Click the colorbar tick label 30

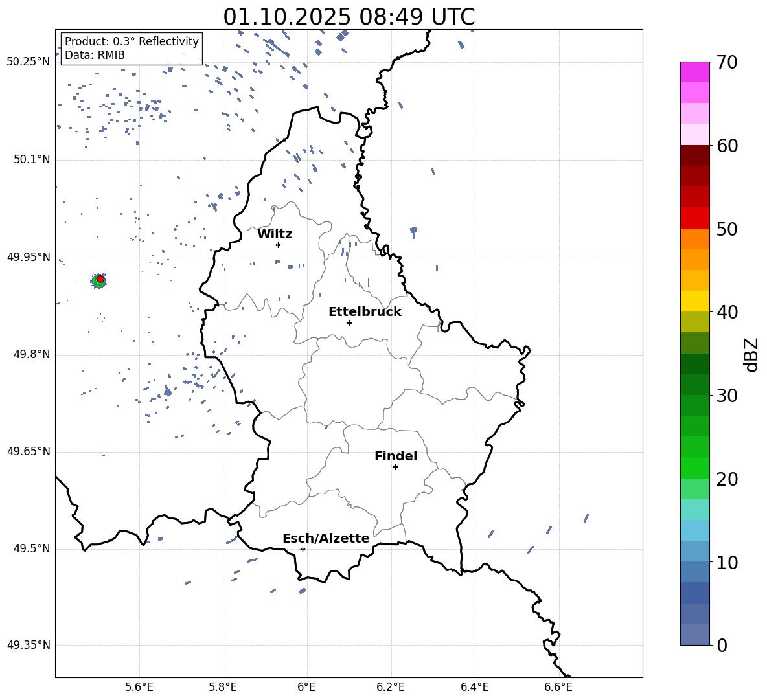[727, 396]
